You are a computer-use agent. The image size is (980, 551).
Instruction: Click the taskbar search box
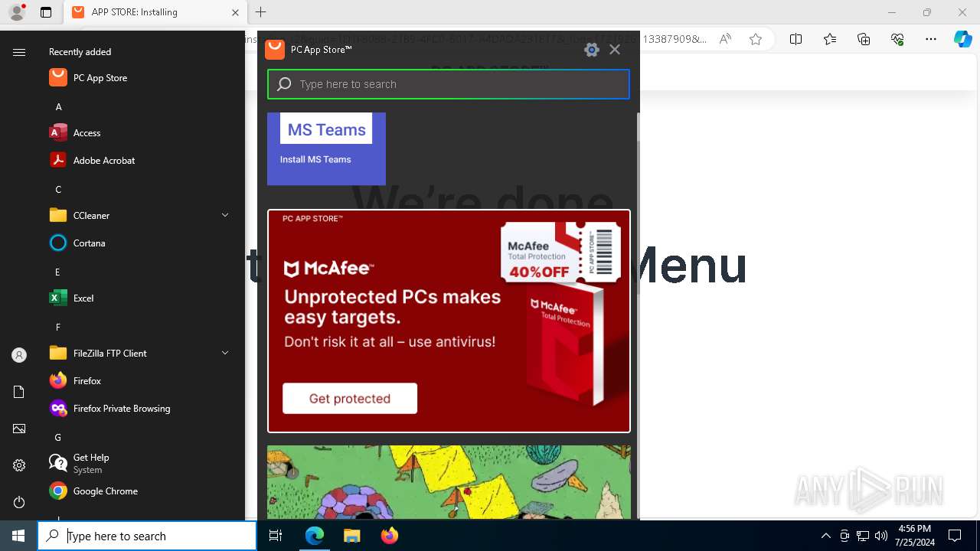147,536
